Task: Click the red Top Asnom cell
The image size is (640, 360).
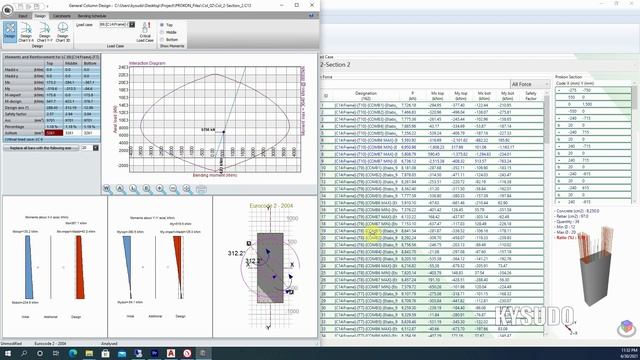Action: click(53, 133)
